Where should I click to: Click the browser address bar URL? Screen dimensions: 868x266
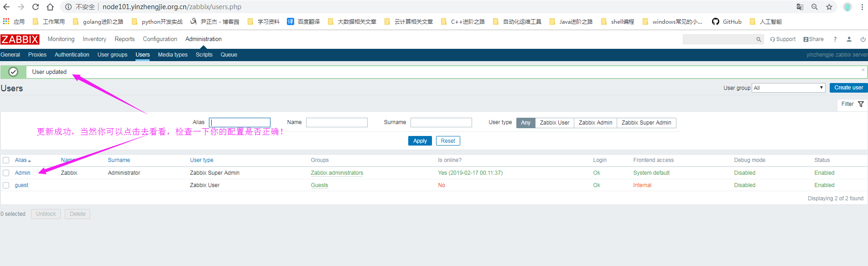tap(172, 7)
